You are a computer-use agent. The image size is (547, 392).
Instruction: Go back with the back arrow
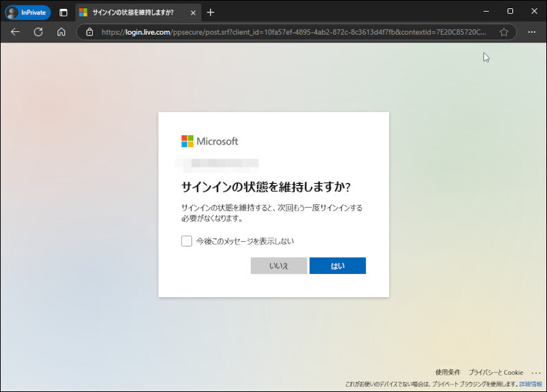(x=15, y=32)
